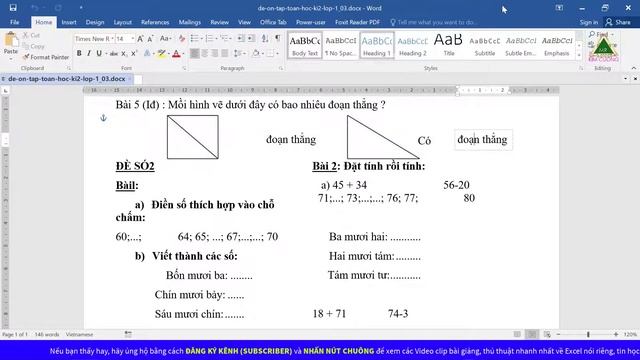Open the Borders dropdown
640x360 pixels.
pyautogui.click(x=272, y=53)
